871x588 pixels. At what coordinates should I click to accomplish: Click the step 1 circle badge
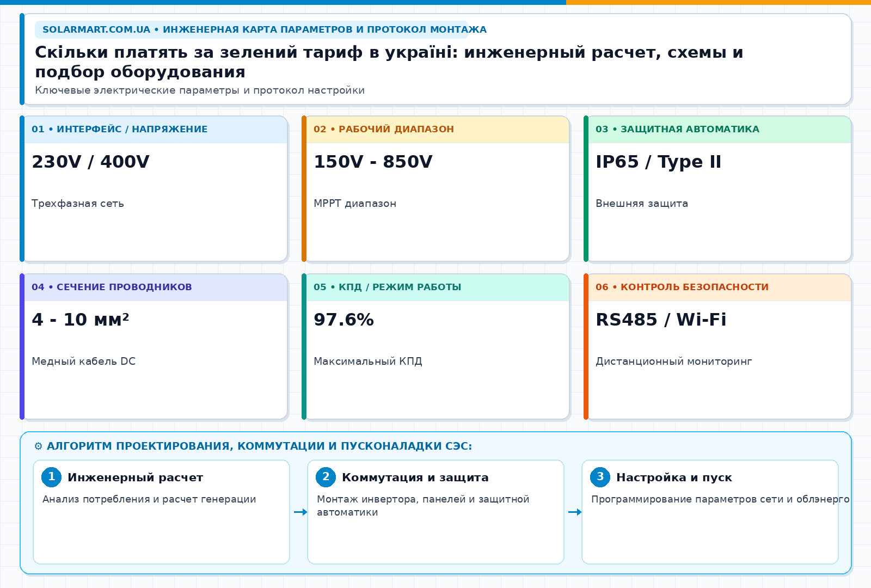tap(52, 477)
